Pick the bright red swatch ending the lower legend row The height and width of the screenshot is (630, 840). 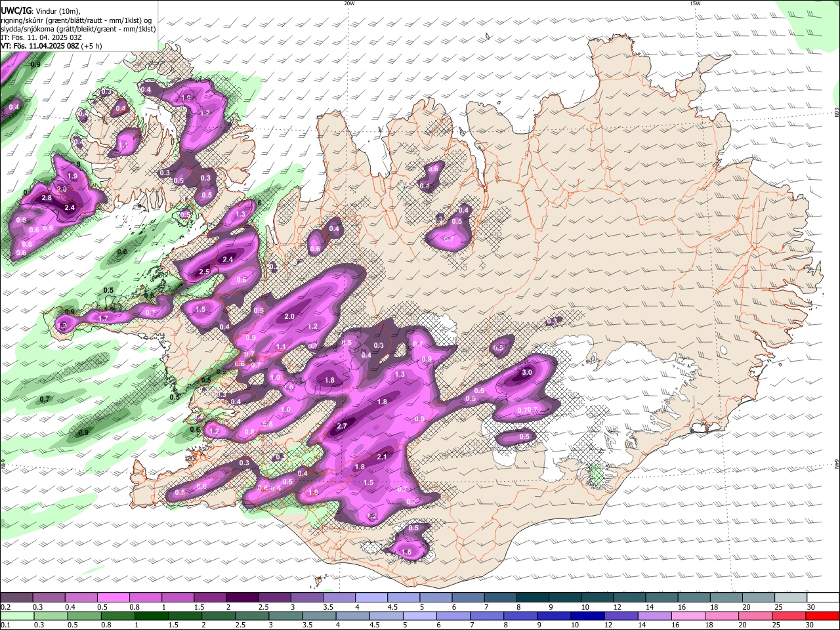click(x=823, y=616)
